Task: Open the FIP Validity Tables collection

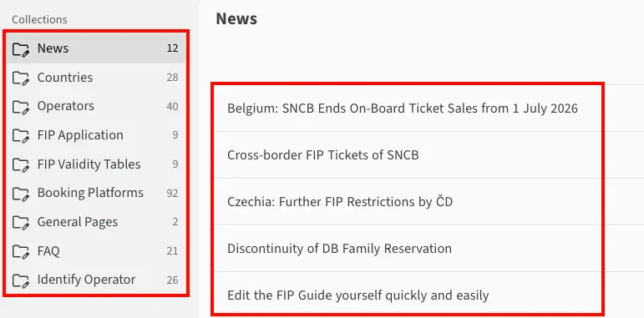Action: click(x=95, y=164)
